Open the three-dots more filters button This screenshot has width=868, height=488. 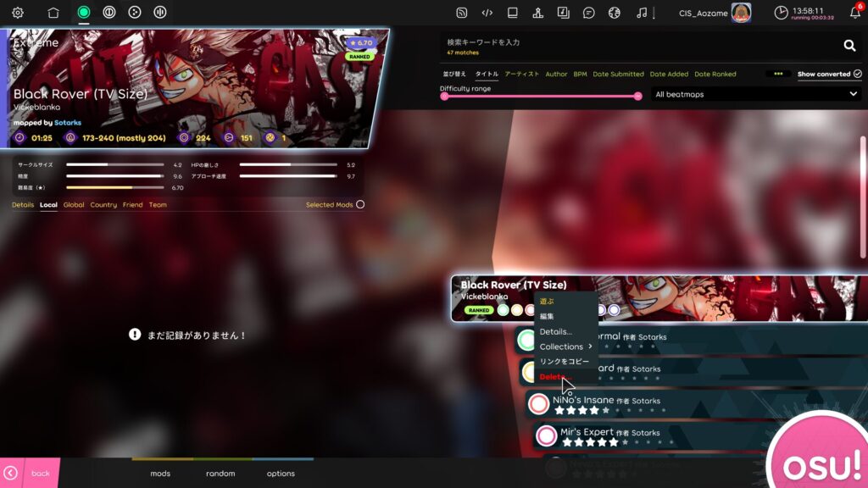[x=778, y=74]
